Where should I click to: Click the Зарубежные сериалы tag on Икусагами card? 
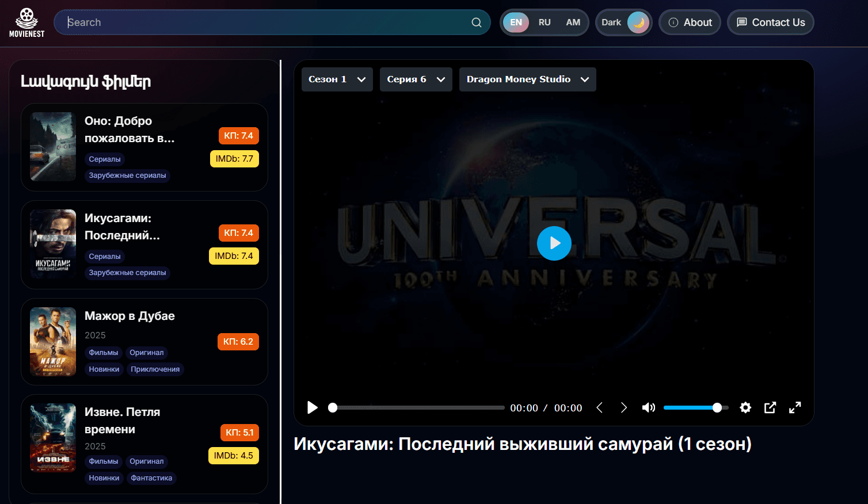click(x=127, y=272)
